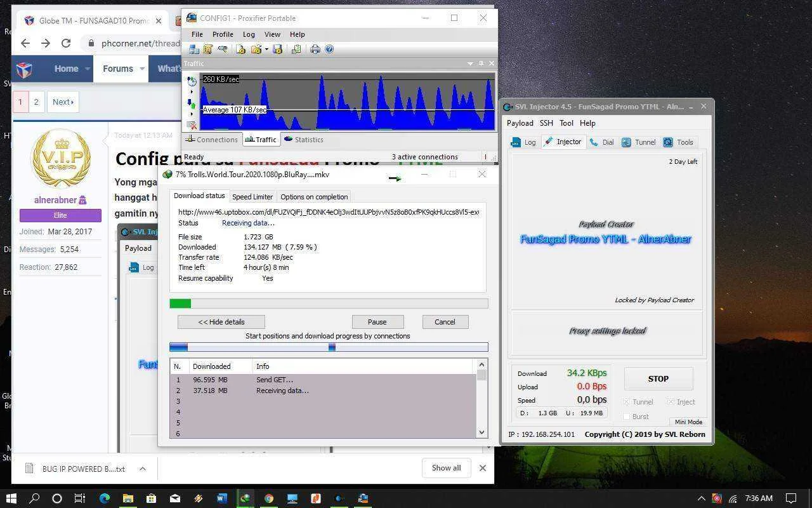The height and width of the screenshot is (508, 812).
Task: Go forward in Chrome browser
Action: pyautogui.click(x=46, y=43)
